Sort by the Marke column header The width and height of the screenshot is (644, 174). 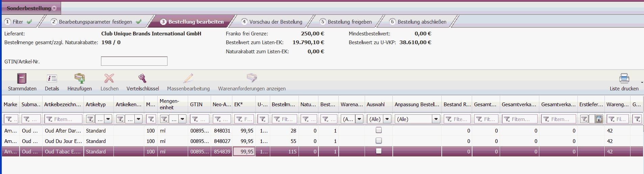tap(10, 104)
